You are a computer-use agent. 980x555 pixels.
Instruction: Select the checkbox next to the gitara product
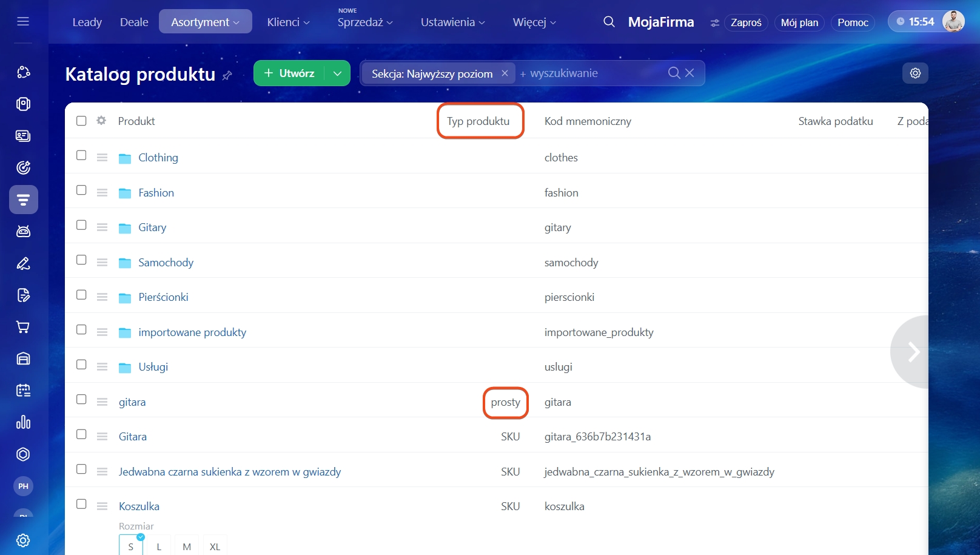point(81,399)
